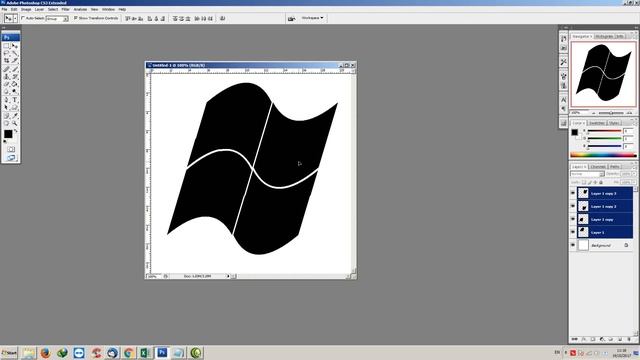Select the Rectangular Marquee tool
640x360 pixels.
click(x=7, y=46)
